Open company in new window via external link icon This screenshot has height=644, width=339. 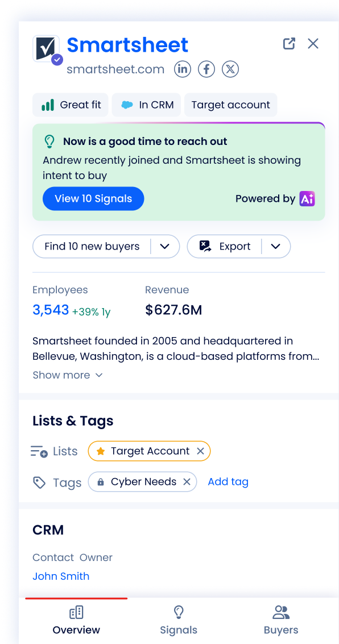[289, 43]
